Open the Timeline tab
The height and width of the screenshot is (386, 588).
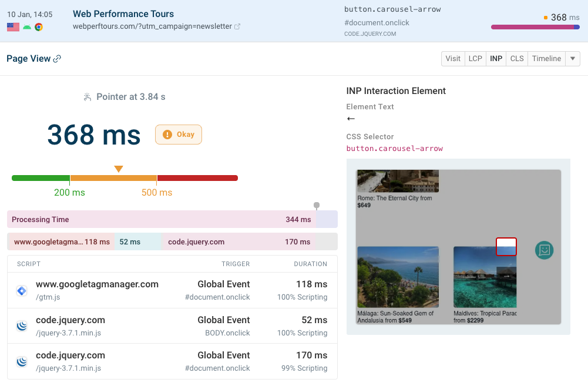546,59
